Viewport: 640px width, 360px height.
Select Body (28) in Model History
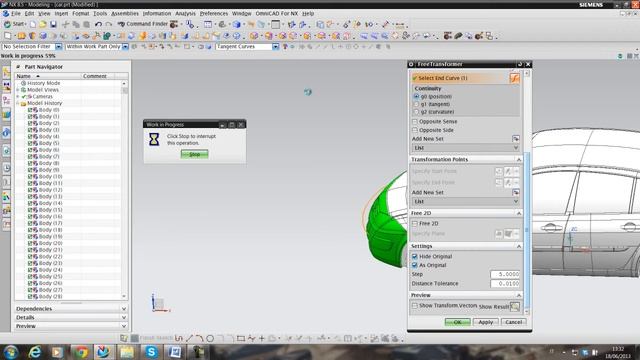pos(50,297)
